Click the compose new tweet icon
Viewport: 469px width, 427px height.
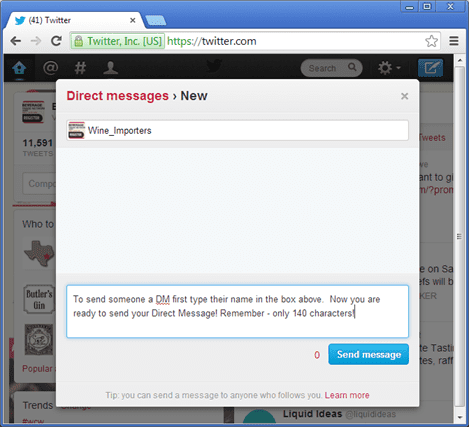(430, 68)
